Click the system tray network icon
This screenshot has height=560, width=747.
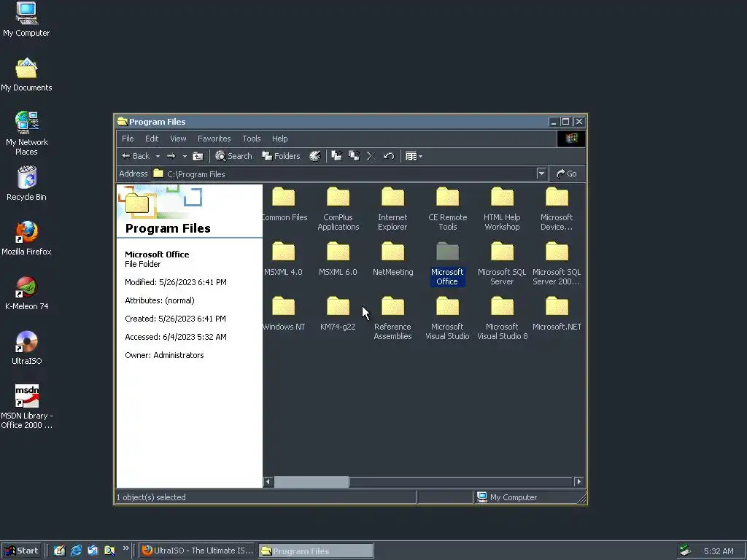coord(685,551)
